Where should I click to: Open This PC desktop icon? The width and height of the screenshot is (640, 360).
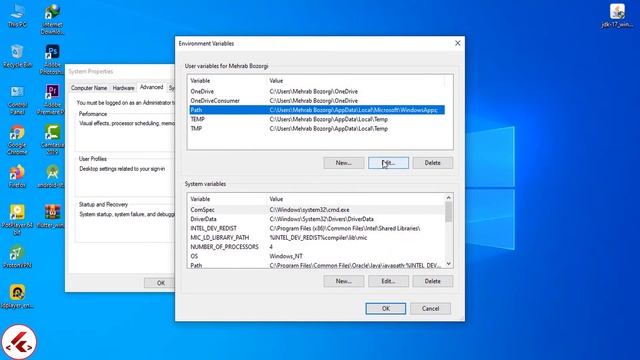[17, 16]
